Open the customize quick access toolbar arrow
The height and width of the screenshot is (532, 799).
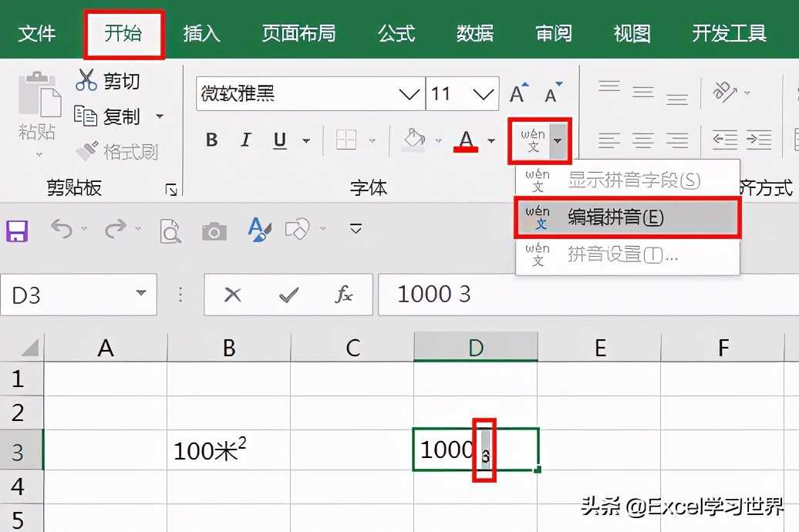point(356,227)
